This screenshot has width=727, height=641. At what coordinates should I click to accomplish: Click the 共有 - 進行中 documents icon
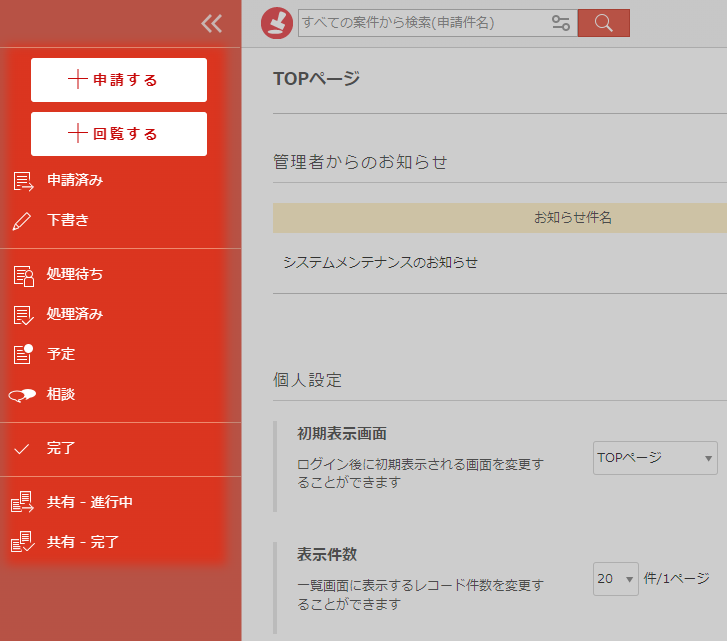tap(22, 502)
